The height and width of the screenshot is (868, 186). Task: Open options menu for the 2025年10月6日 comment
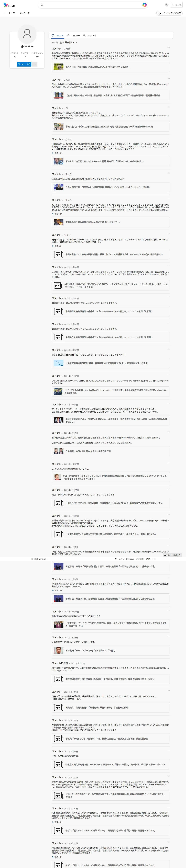pyautogui.click(x=168, y=636)
